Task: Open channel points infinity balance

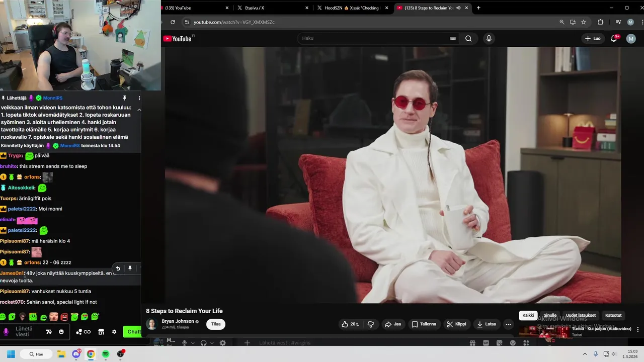Action: tap(84, 332)
